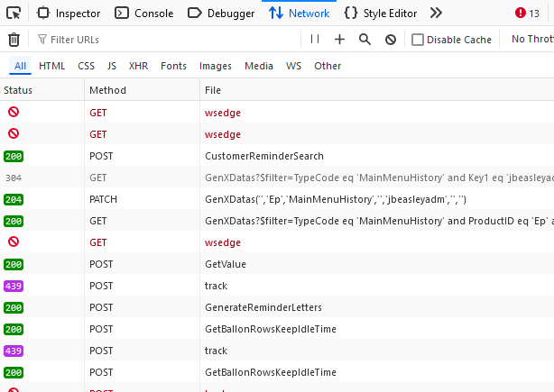Enable the Disable Cache checkbox

click(x=417, y=40)
